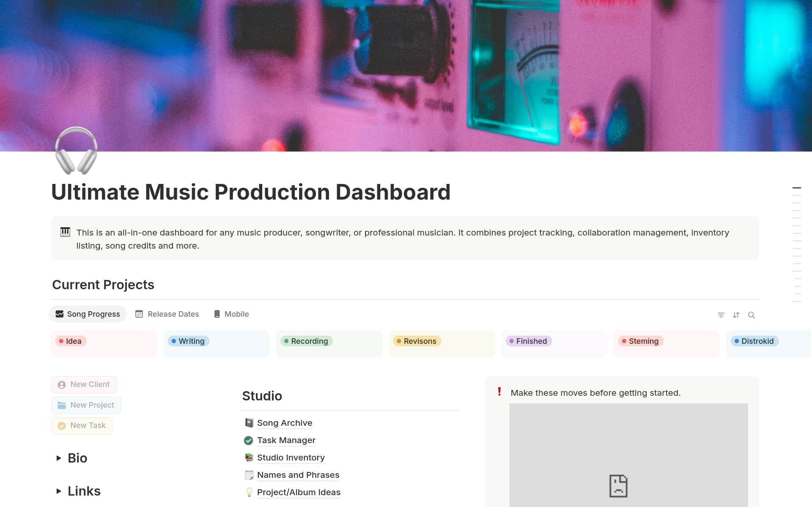Click the Recording column status tag
The image size is (812, 507).
click(x=306, y=341)
